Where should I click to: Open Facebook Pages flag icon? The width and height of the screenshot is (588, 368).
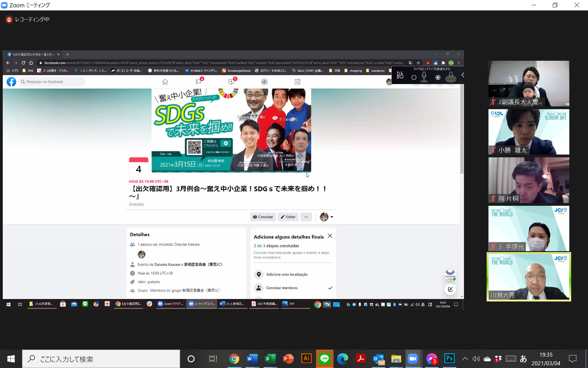coord(198,82)
